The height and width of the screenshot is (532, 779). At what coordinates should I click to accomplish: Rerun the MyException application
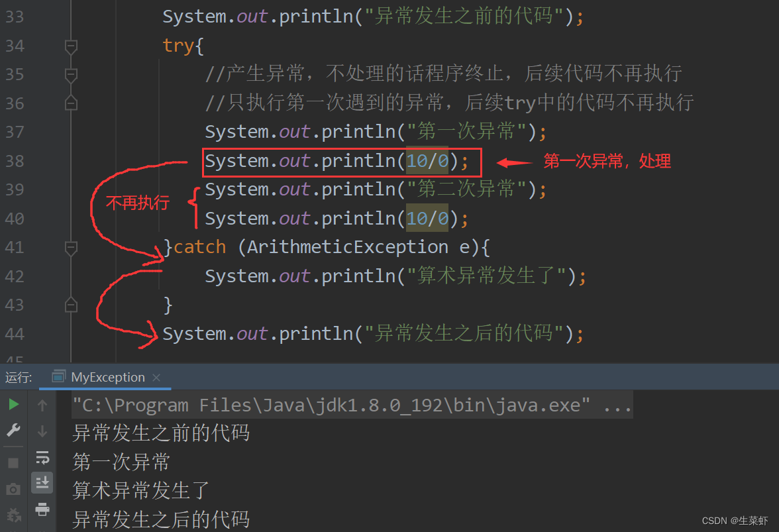click(x=13, y=404)
